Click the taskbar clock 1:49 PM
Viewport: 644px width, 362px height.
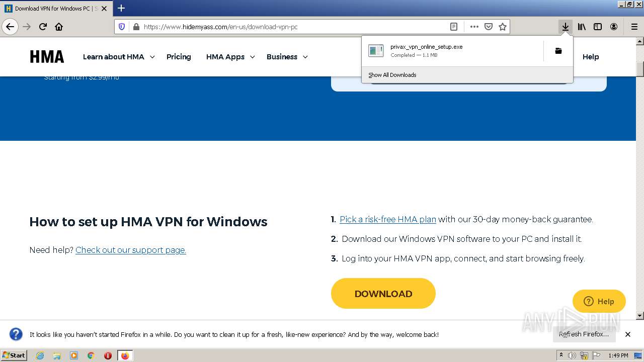[x=618, y=355]
